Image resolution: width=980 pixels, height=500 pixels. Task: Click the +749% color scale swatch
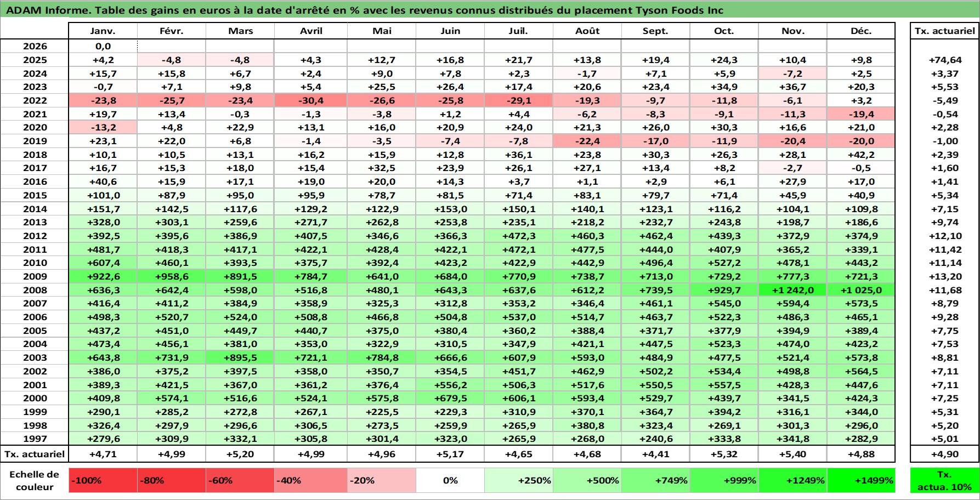(x=656, y=480)
